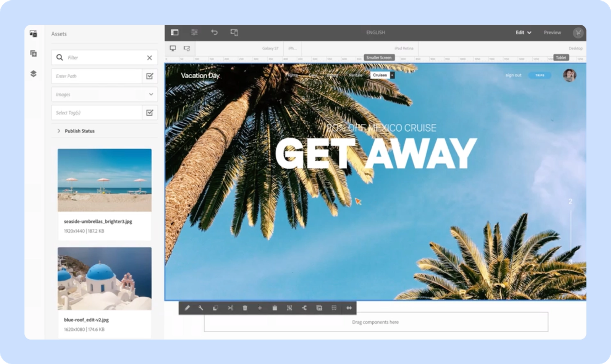
Task: Select the blue-roof_edit-v2.jpg thumbnail
Action: click(105, 278)
